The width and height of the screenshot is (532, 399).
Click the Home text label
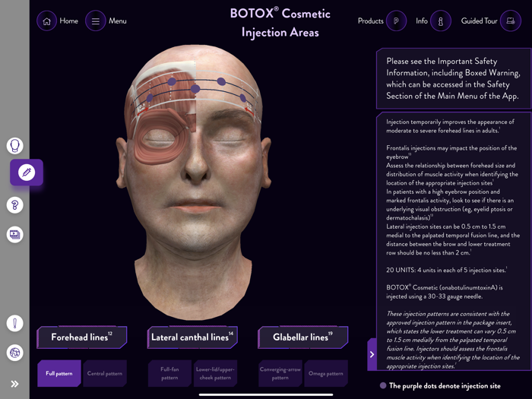click(x=69, y=21)
